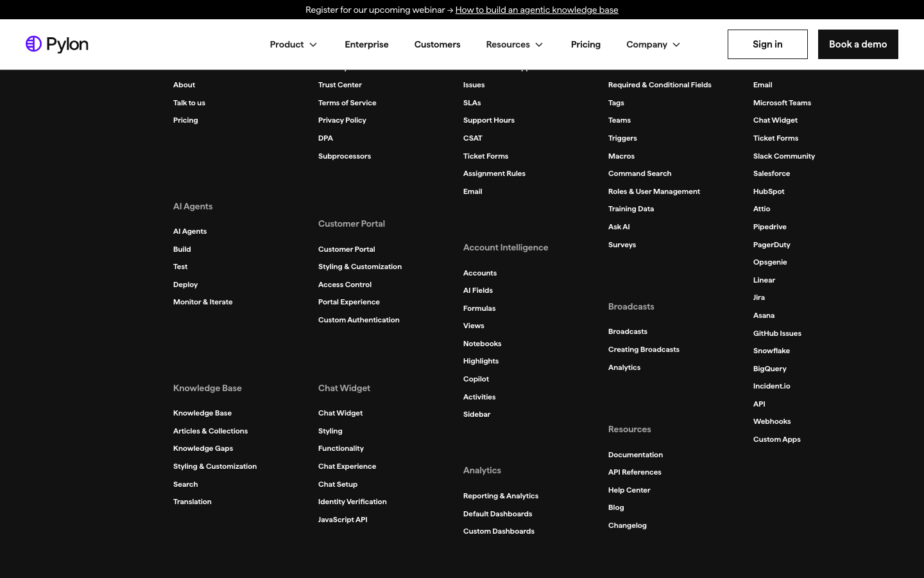Open the GitHub Issues integration link
924x578 pixels.
point(777,333)
